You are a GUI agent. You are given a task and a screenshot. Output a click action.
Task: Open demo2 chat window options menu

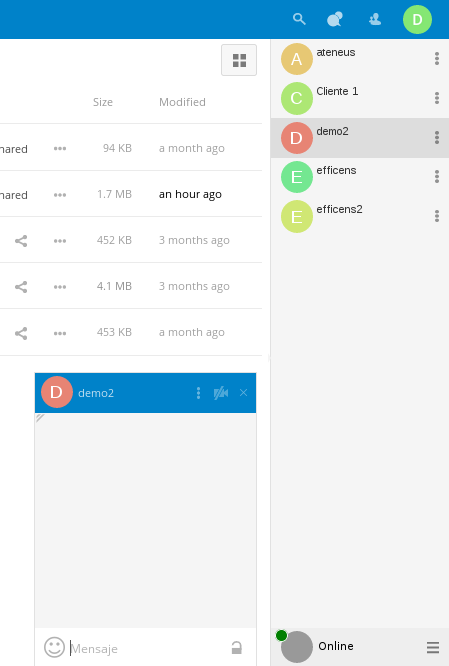coord(198,393)
